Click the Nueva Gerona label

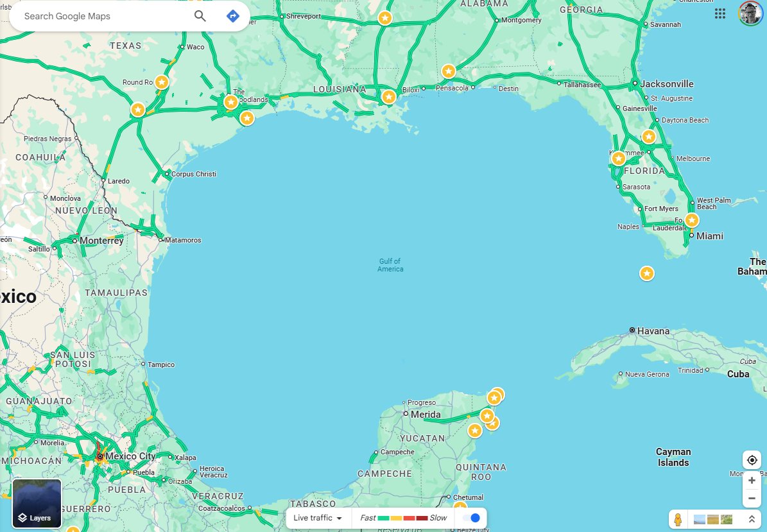647,374
